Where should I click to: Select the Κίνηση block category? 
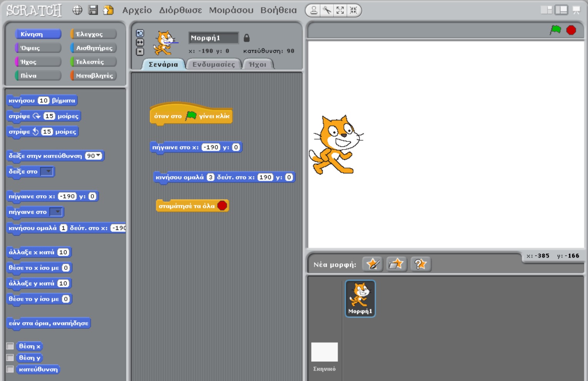[38, 34]
